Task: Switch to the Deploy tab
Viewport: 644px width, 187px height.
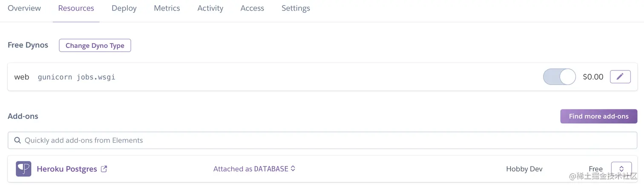Action: (x=124, y=8)
